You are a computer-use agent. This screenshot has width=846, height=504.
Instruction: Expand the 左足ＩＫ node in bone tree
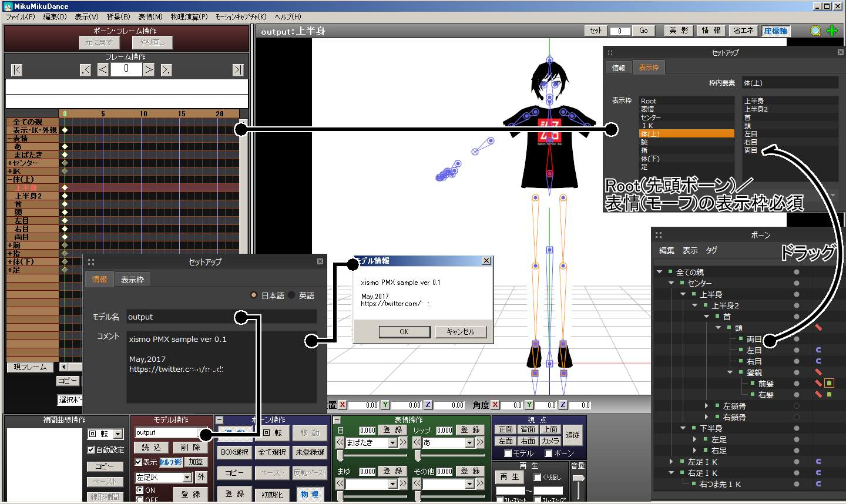pos(672,462)
